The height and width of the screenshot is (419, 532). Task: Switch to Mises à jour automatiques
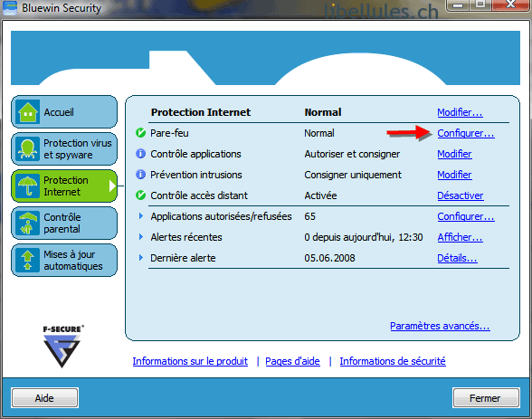64,261
